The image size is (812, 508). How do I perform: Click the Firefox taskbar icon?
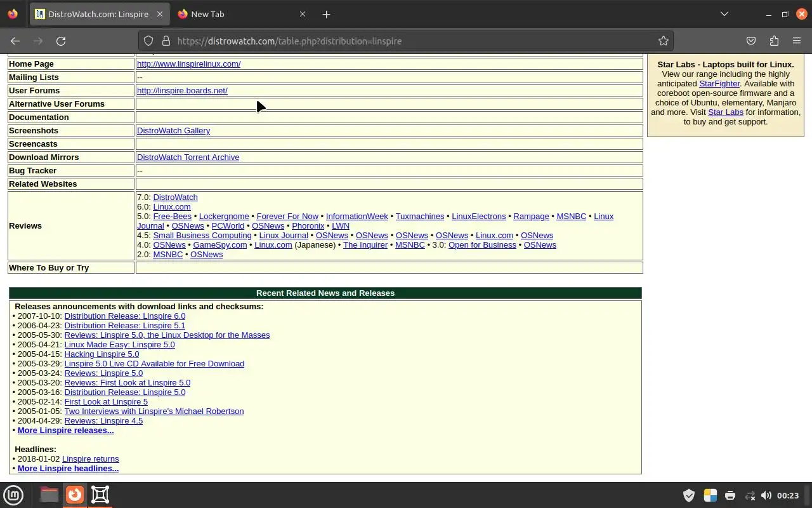point(75,494)
